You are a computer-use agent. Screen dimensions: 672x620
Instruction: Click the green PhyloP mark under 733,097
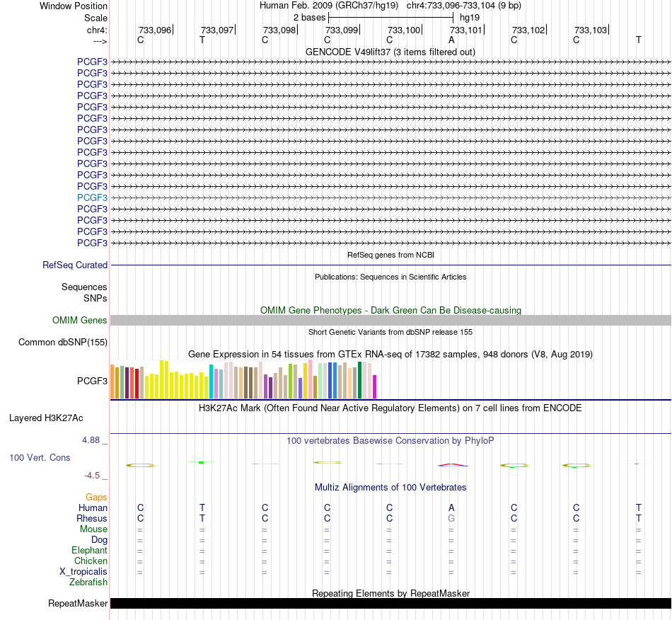201,462
